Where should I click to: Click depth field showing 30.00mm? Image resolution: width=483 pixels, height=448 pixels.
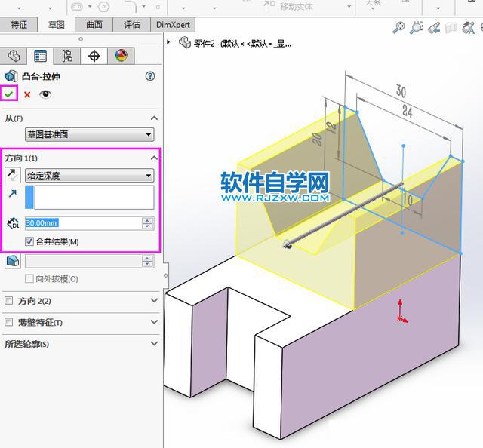(x=84, y=223)
